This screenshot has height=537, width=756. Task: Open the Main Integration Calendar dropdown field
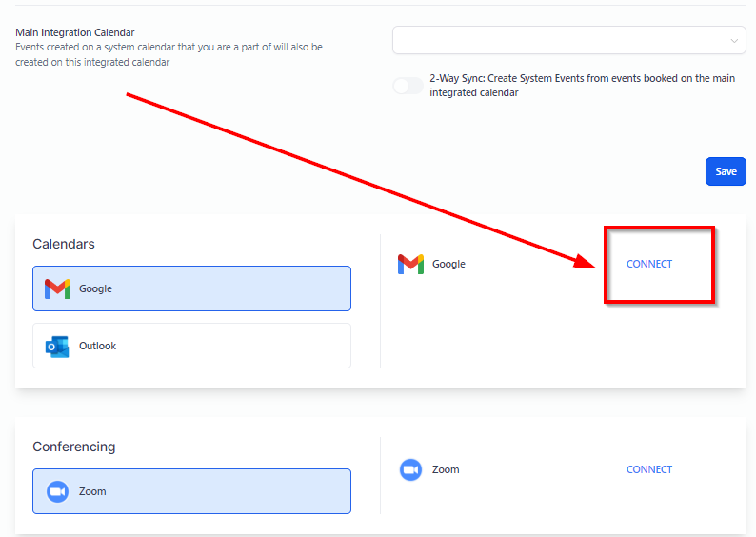click(562, 40)
